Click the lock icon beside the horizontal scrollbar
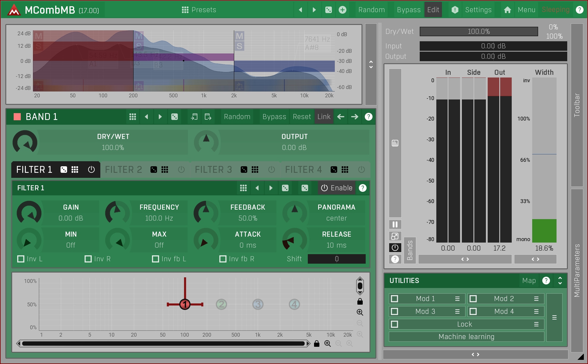Image resolution: width=588 pixels, height=364 pixels. click(x=317, y=344)
